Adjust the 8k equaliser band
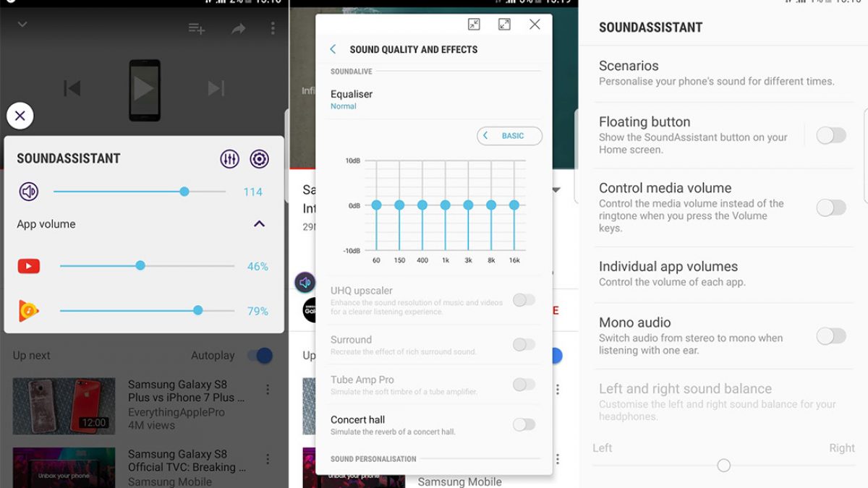 pos(491,205)
